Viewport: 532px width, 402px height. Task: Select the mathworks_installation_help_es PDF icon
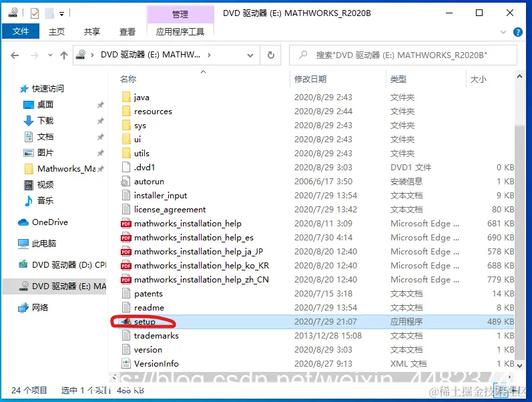126,237
